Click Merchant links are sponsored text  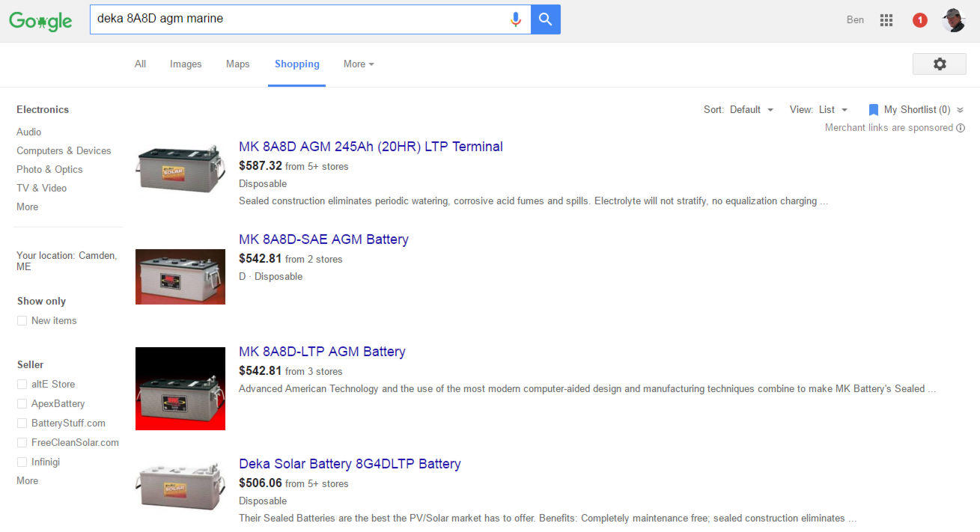(x=889, y=128)
